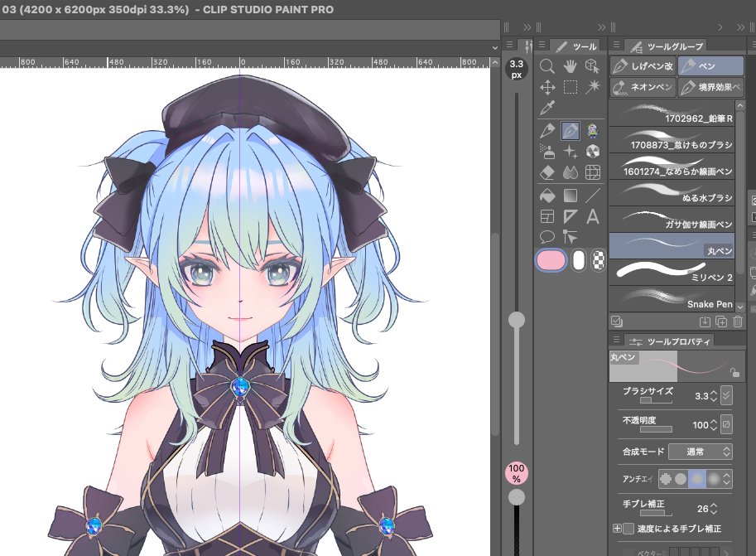Screen dimensions: 756x556
Task: Open the ツールグループ palette hamburger menu
Action: 616,45
